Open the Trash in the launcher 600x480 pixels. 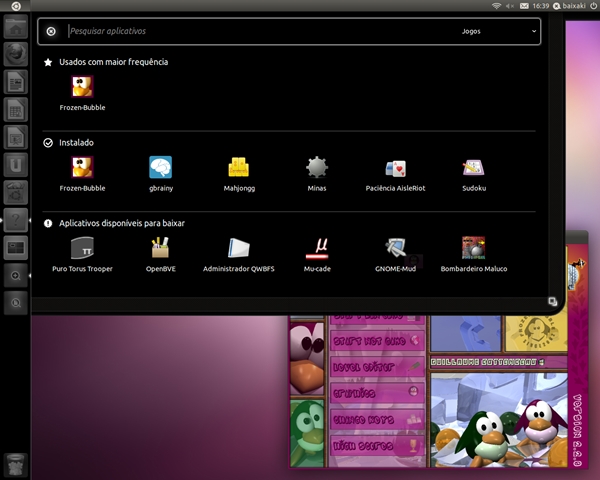click(15, 463)
